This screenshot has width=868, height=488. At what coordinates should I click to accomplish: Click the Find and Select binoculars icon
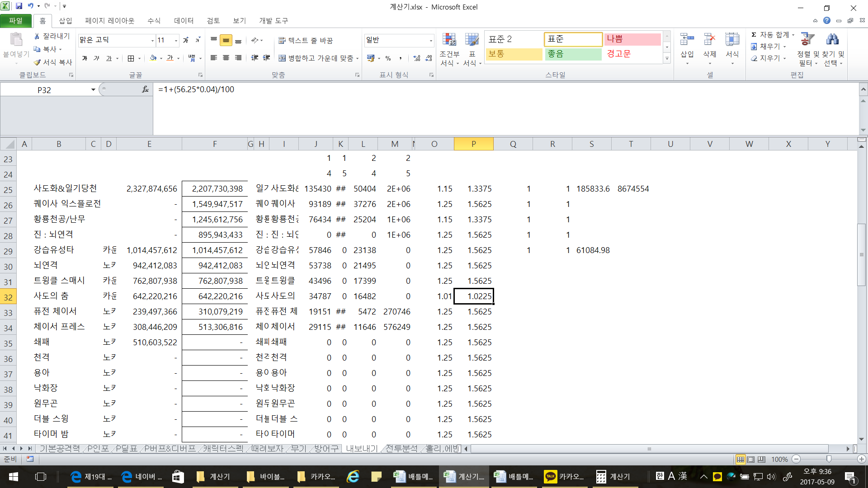point(832,40)
